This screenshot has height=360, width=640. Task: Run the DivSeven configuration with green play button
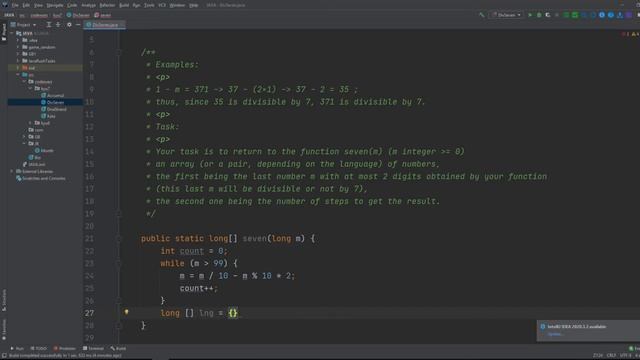[530, 15]
